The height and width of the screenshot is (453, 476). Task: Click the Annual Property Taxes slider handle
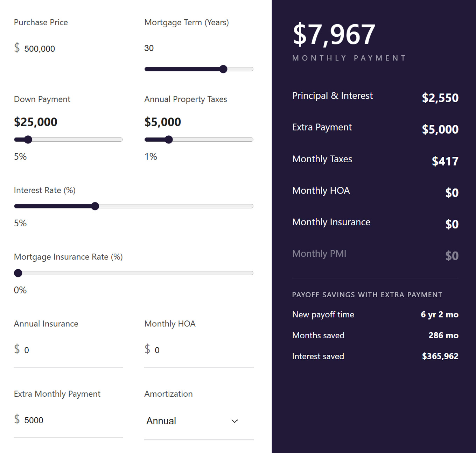[169, 140]
